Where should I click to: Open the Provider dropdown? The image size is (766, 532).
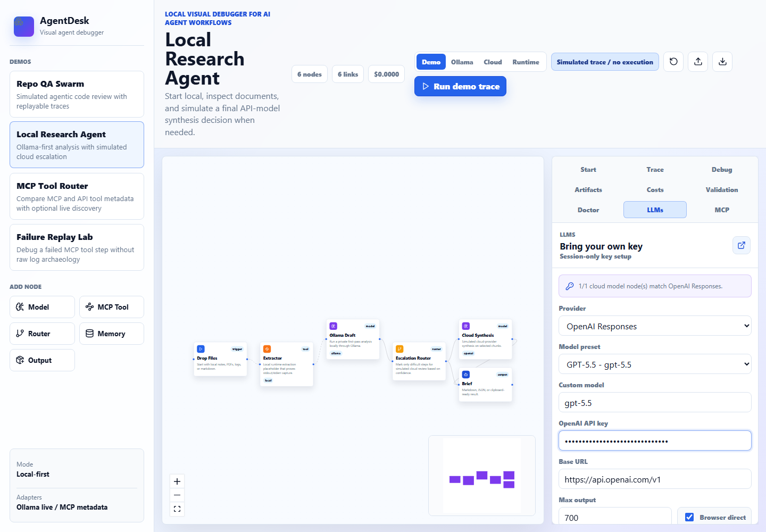click(x=655, y=326)
